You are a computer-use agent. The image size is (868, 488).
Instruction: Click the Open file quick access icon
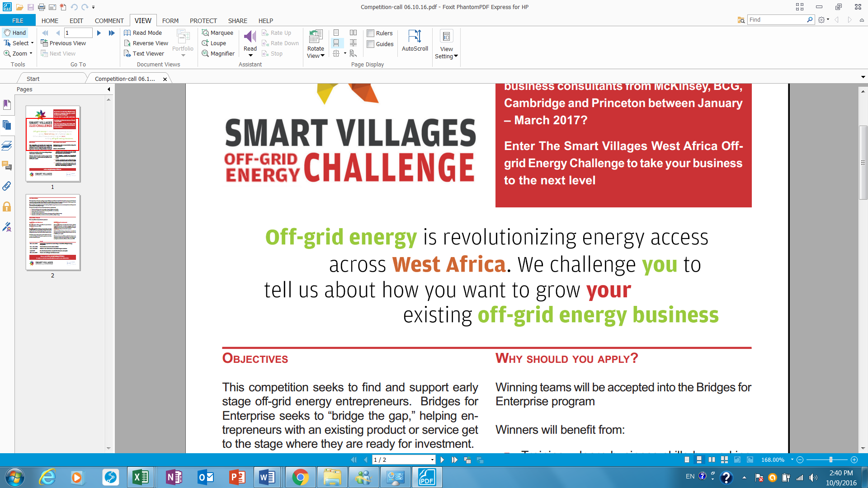pyautogui.click(x=19, y=7)
